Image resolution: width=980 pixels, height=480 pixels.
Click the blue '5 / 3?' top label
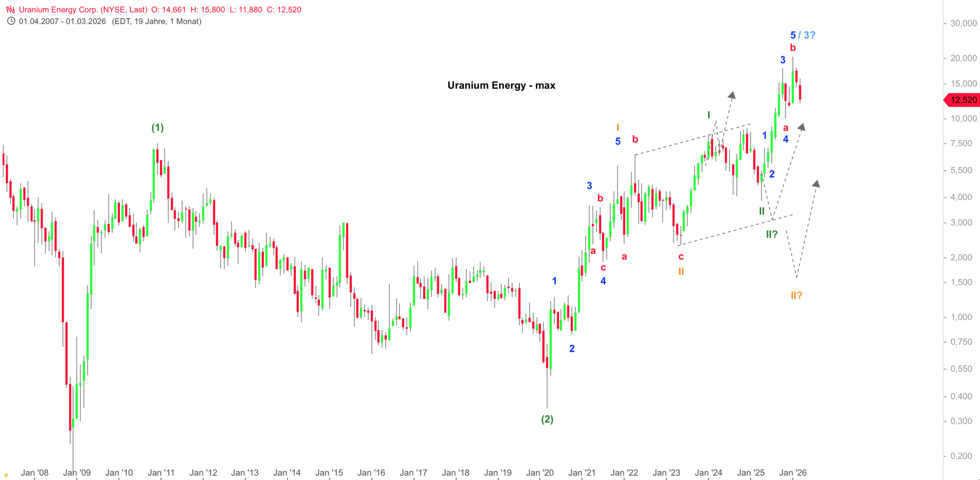802,35
